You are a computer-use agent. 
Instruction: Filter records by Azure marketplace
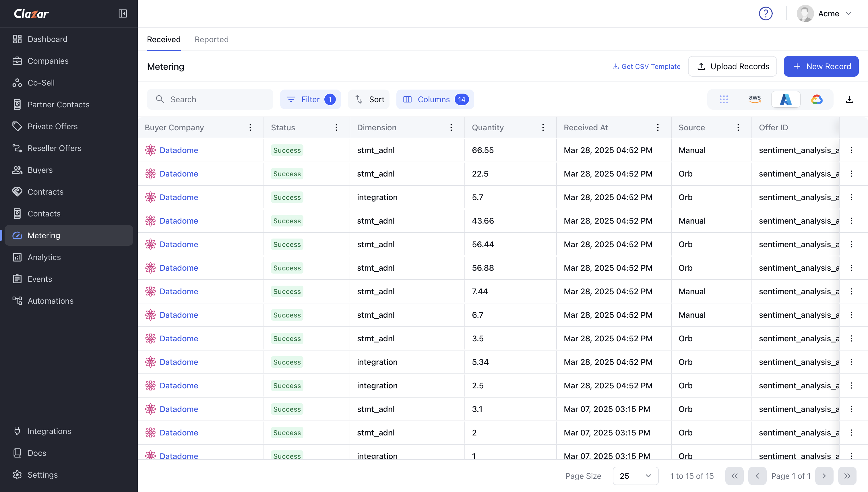786,99
